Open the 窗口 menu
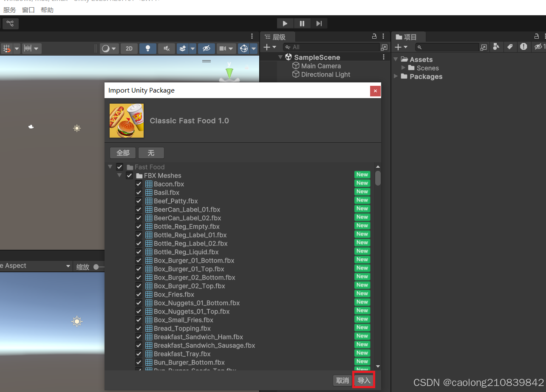 point(28,10)
